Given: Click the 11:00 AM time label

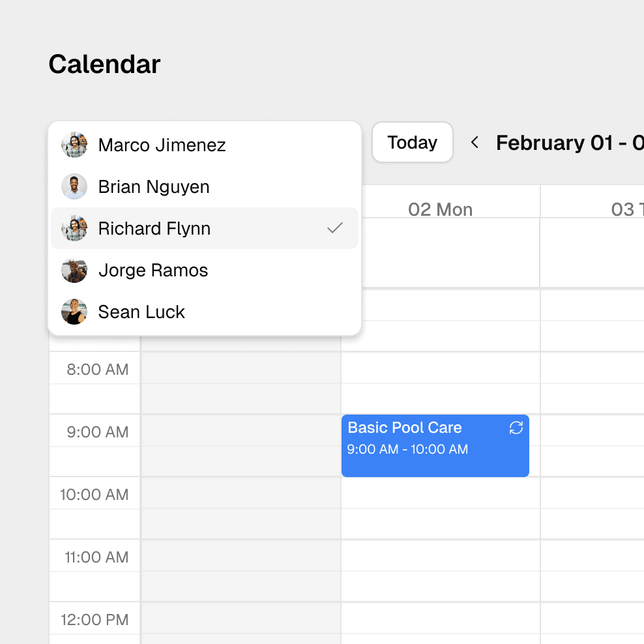Looking at the screenshot, I should pos(94,557).
